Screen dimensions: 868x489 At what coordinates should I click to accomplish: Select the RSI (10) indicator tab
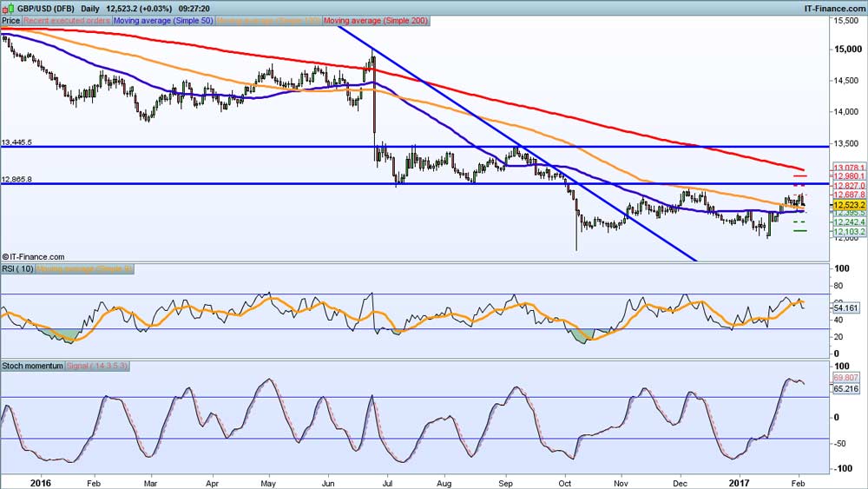[x=17, y=268]
